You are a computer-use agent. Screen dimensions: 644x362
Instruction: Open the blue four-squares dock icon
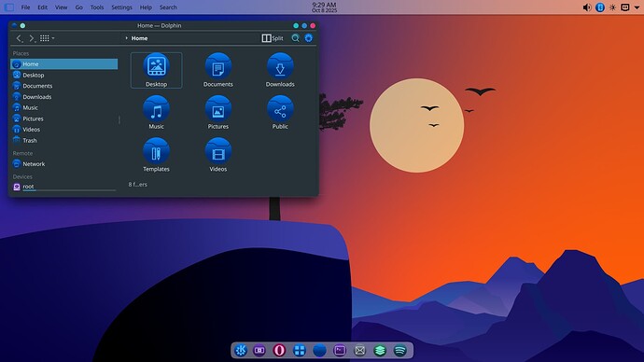pyautogui.click(x=300, y=350)
